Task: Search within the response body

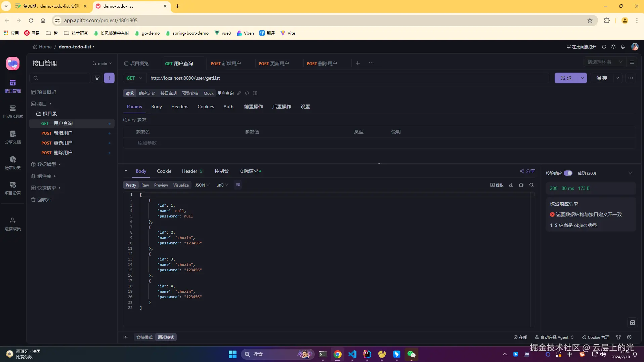Action: [x=531, y=185]
